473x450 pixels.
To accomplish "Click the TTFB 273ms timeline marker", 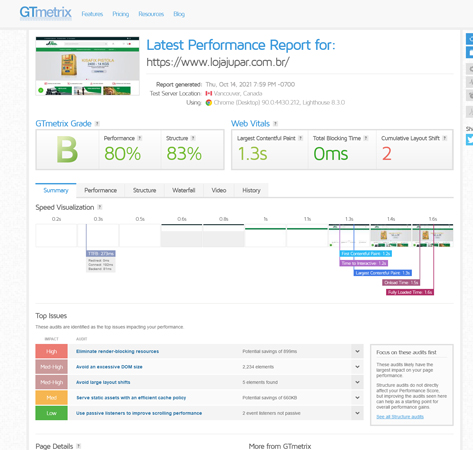I will pyautogui.click(x=101, y=254).
